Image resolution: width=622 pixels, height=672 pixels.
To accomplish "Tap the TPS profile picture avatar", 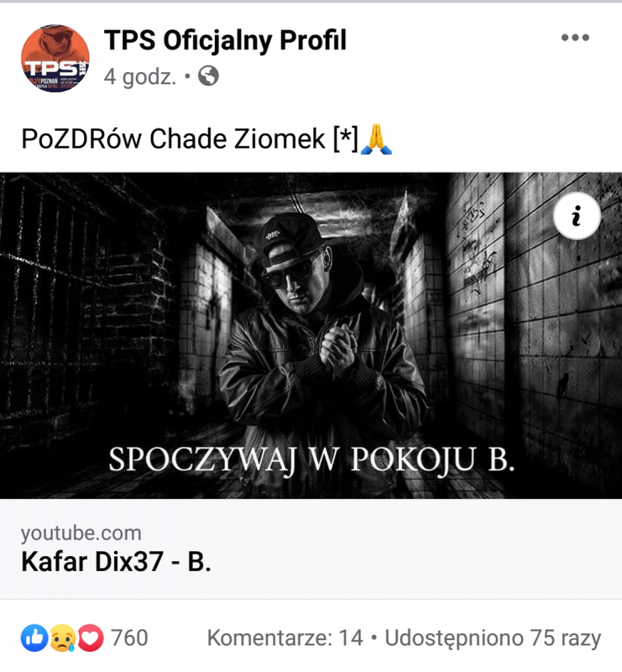I will click(x=55, y=58).
